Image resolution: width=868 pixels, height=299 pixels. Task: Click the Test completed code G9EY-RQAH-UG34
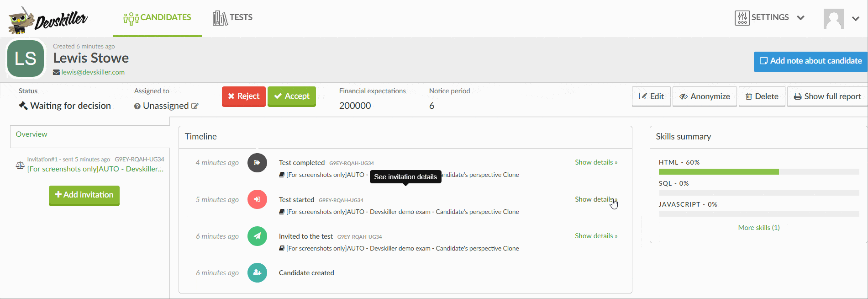[352, 163]
